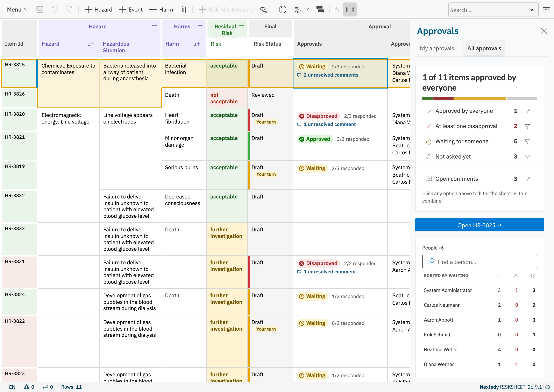554x392 pixels.
Task: Collapse the side panel icon at top right
Action: point(546,9)
